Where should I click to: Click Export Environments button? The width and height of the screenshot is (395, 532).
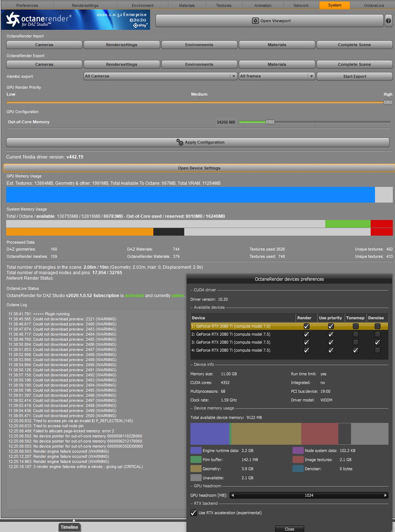[199, 64]
